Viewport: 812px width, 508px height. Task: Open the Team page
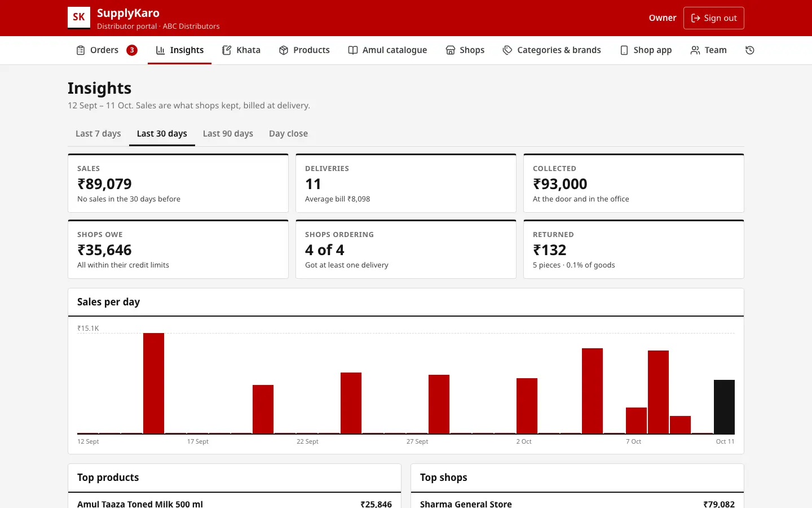click(x=709, y=50)
